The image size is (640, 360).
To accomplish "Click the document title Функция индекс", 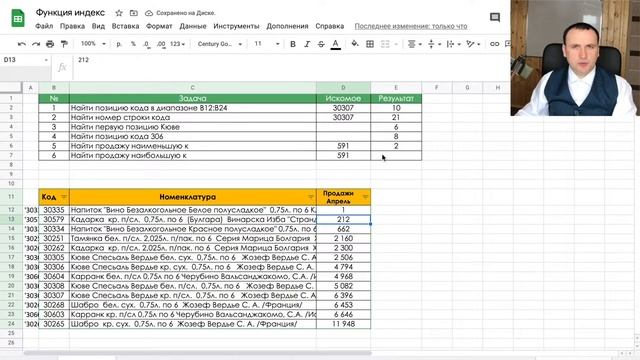I will click(70, 13).
